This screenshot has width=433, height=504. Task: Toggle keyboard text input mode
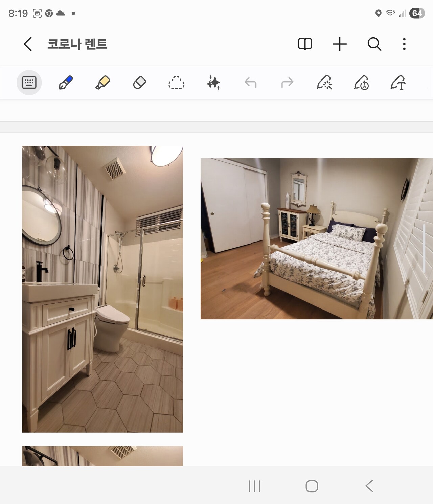tap(29, 83)
